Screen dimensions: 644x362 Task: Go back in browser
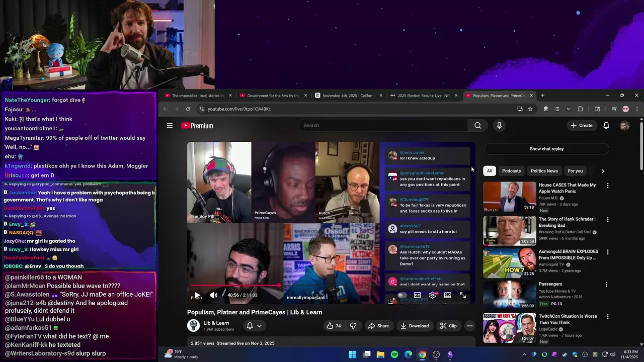point(165,109)
